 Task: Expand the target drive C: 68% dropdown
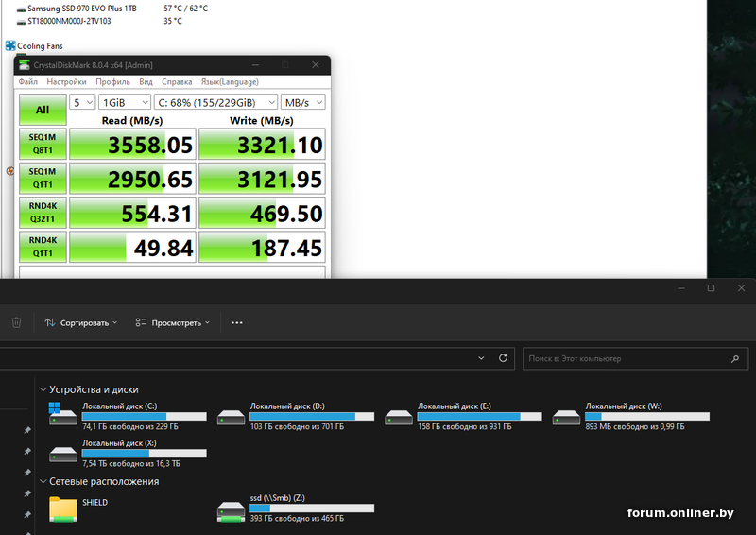[x=215, y=101]
